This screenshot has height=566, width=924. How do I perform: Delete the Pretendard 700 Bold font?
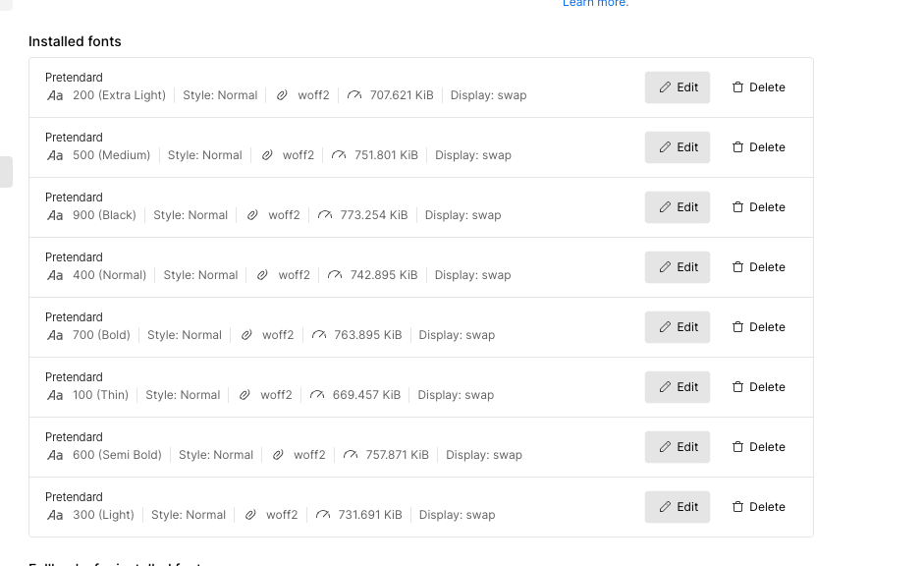pyautogui.click(x=758, y=327)
